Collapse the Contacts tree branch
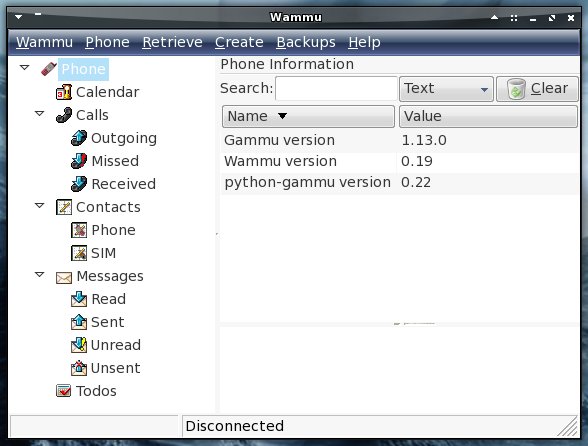588x446 pixels. [x=40, y=205]
